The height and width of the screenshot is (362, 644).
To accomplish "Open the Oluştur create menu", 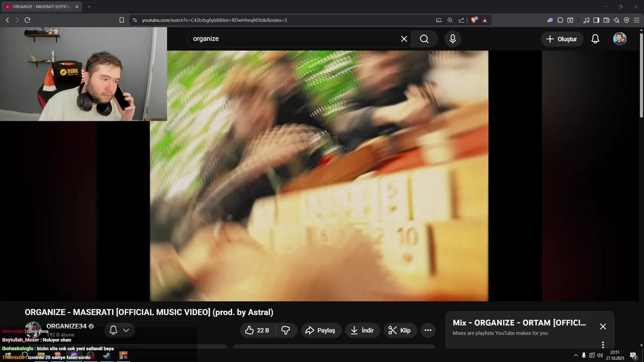I will (562, 39).
